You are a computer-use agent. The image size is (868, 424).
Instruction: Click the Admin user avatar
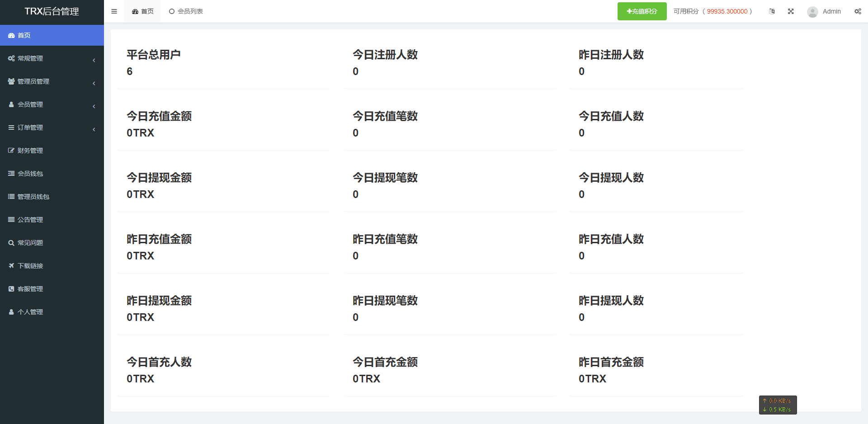pos(812,12)
